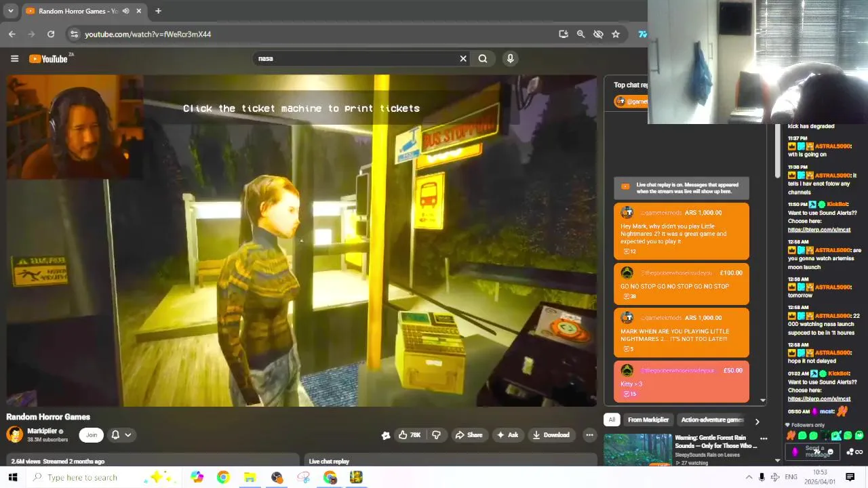Screen dimensions: 868x488
Task: Open blerp.com link from 11:50 PM message
Action: 818,230
